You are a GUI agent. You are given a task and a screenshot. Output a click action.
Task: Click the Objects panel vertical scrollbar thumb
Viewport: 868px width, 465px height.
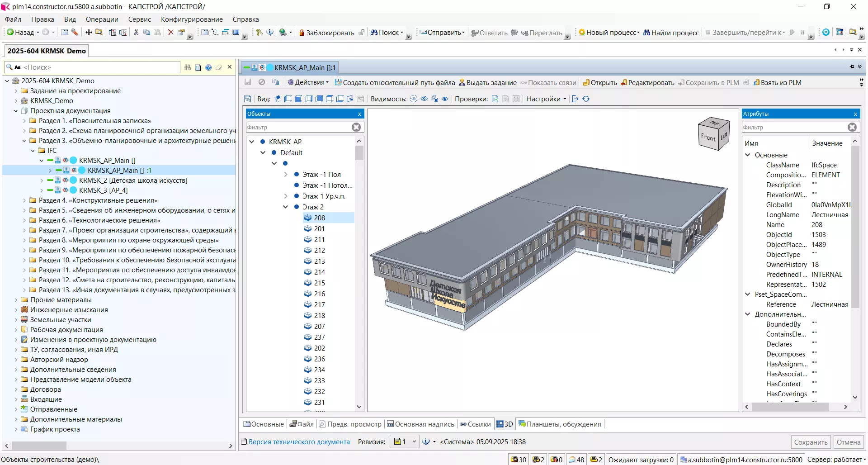pos(359,153)
